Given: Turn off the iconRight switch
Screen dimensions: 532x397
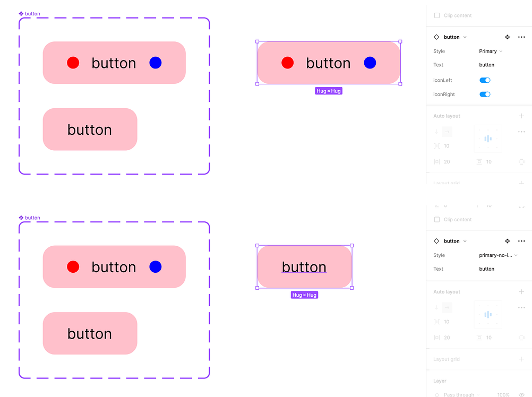Looking at the screenshot, I should pos(485,94).
